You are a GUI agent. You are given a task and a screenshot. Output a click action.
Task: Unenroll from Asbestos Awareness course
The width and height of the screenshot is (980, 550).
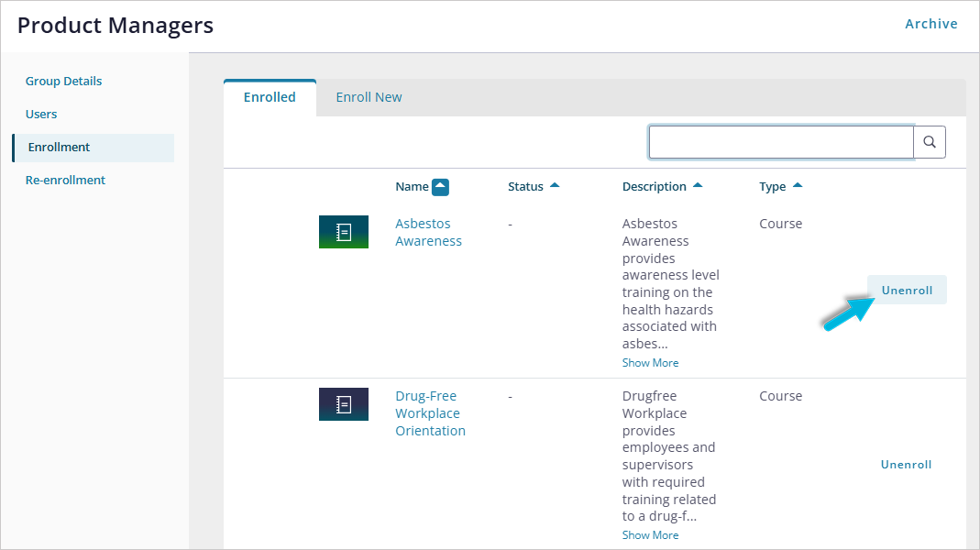coord(907,291)
